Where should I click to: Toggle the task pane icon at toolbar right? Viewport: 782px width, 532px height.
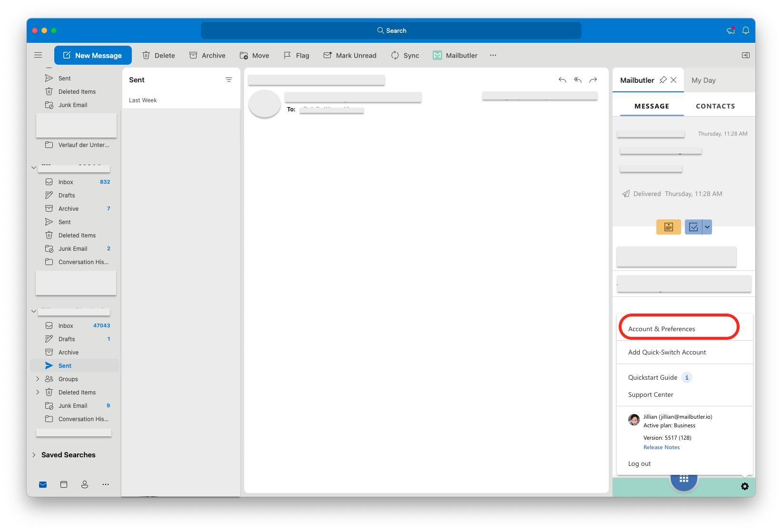point(746,55)
